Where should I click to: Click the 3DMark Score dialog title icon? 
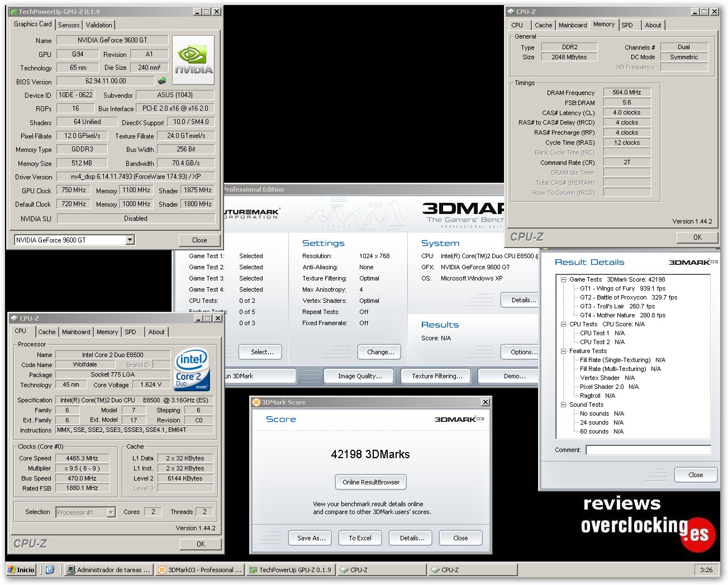pos(256,402)
